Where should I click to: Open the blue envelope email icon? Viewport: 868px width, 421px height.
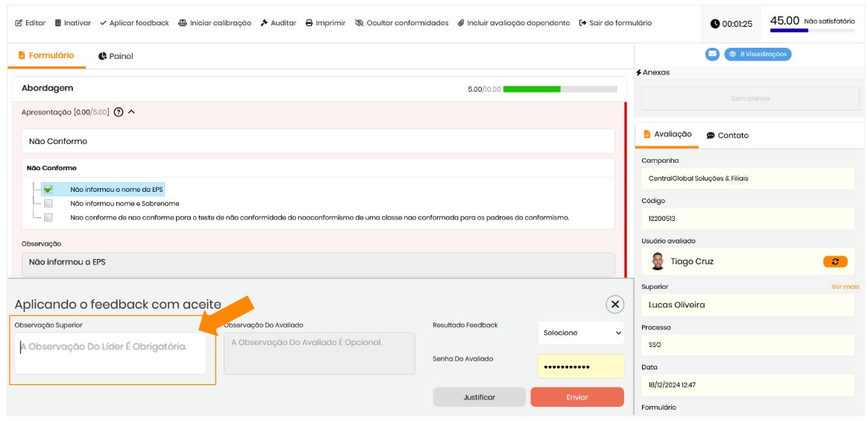point(712,54)
